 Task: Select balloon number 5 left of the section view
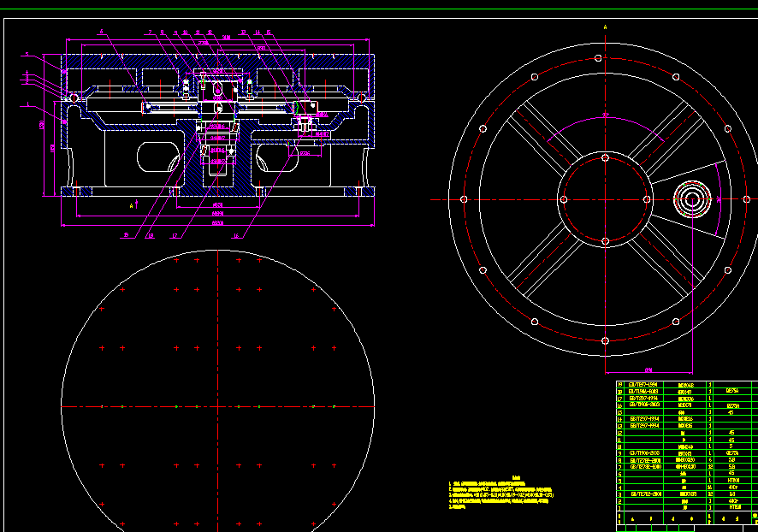pyautogui.click(x=27, y=55)
